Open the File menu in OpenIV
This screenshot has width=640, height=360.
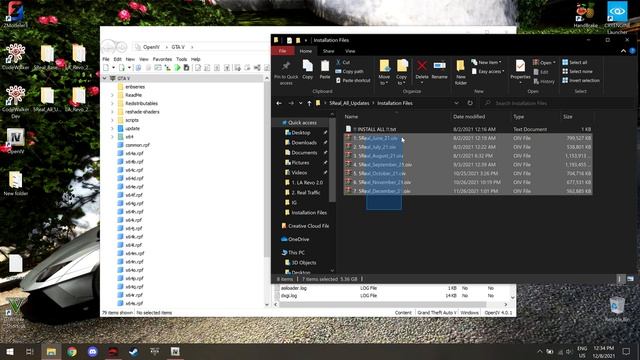coord(106,59)
